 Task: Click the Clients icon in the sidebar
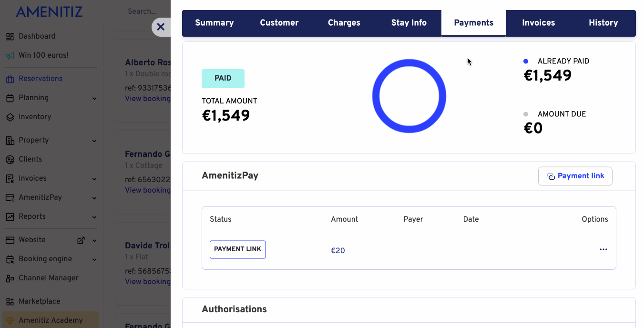[10, 159]
